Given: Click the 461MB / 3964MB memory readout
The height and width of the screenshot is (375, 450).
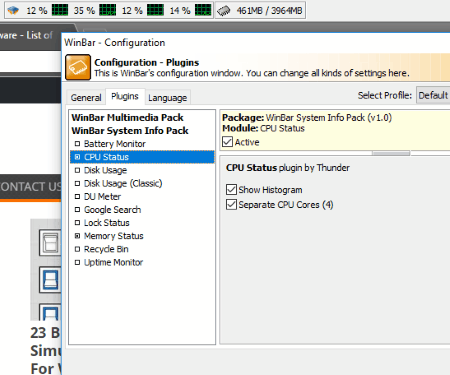Looking at the screenshot, I should [x=269, y=11].
